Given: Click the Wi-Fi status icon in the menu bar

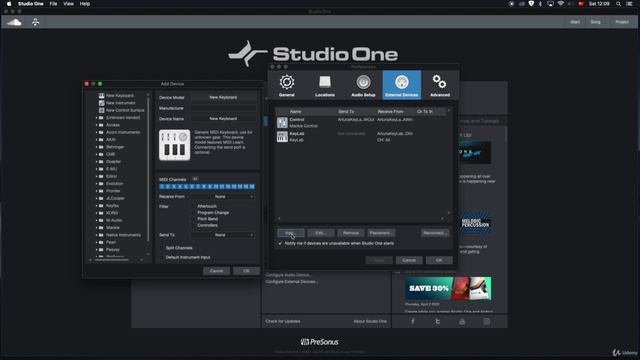Looking at the screenshot, I should (561, 4).
